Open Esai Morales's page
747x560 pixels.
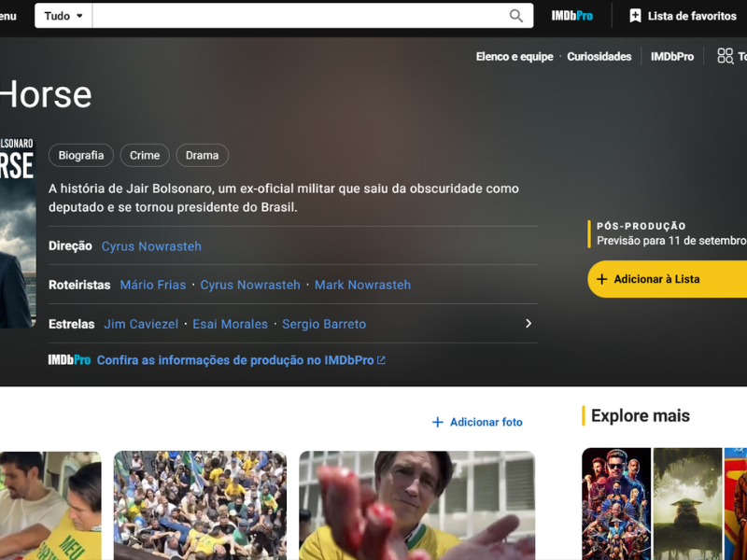click(230, 324)
